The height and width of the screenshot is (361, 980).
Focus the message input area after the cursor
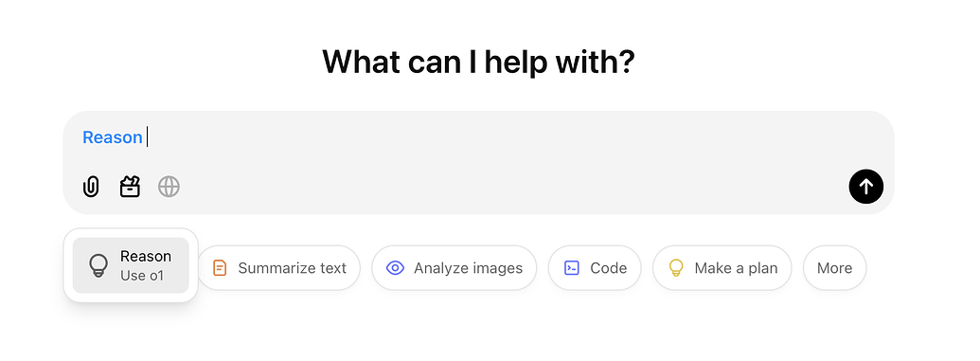click(x=500, y=137)
